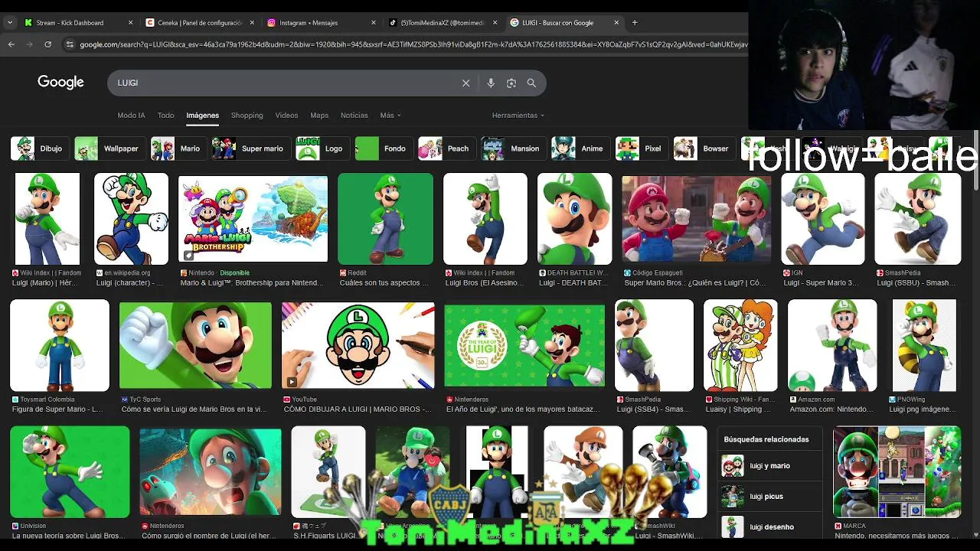Open Google Lens image search

pyautogui.click(x=511, y=83)
